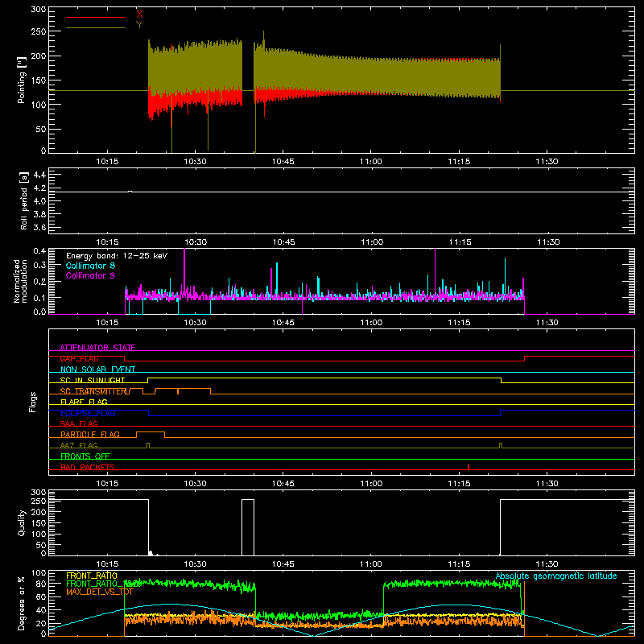Click the 10:45 tick under the modulation plot
Screen dimensions: 644x644
(283, 323)
